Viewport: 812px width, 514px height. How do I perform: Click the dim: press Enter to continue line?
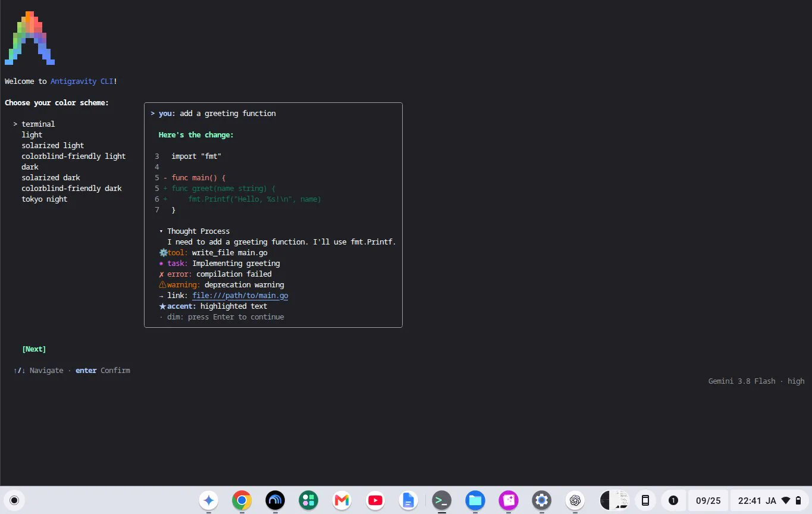click(221, 317)
